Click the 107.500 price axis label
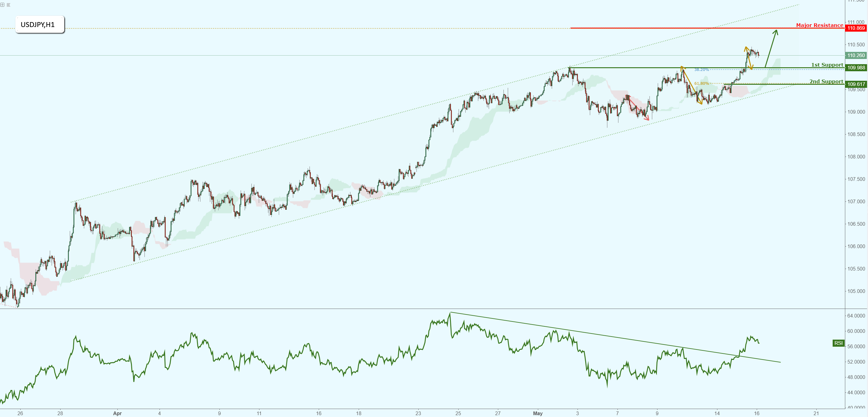Screen dimensions: 868x417 click(x=856, y=179)
